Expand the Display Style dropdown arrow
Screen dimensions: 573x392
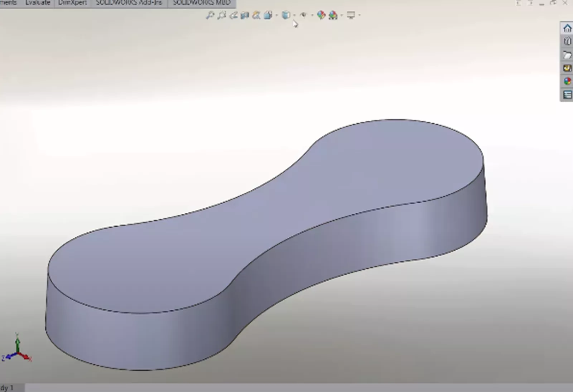tap(294, 15)
